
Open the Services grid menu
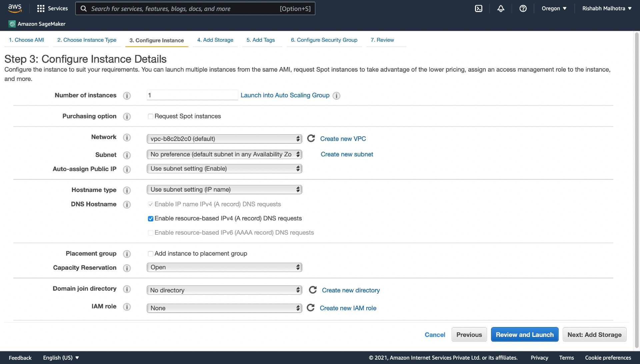click(x=52, y=8)
